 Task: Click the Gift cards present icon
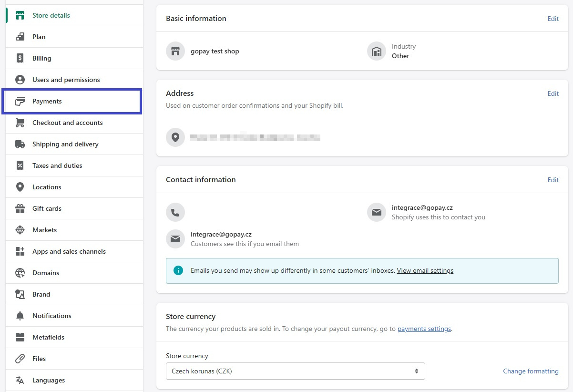point(20,208)
